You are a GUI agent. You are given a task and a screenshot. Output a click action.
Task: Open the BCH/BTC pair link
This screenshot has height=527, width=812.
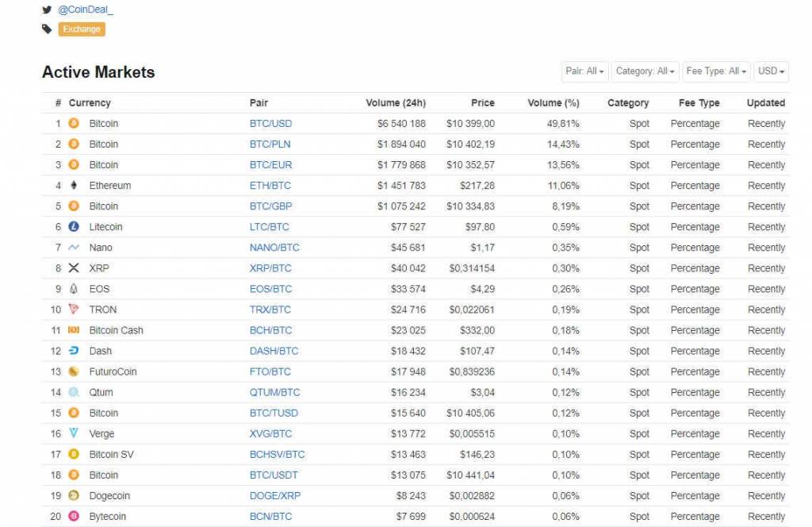point(271,331)
